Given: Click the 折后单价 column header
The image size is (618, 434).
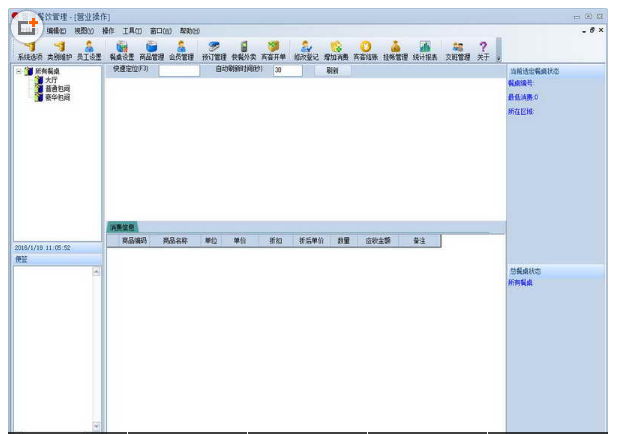Looking at the screenshot, I should coord(311,241).
